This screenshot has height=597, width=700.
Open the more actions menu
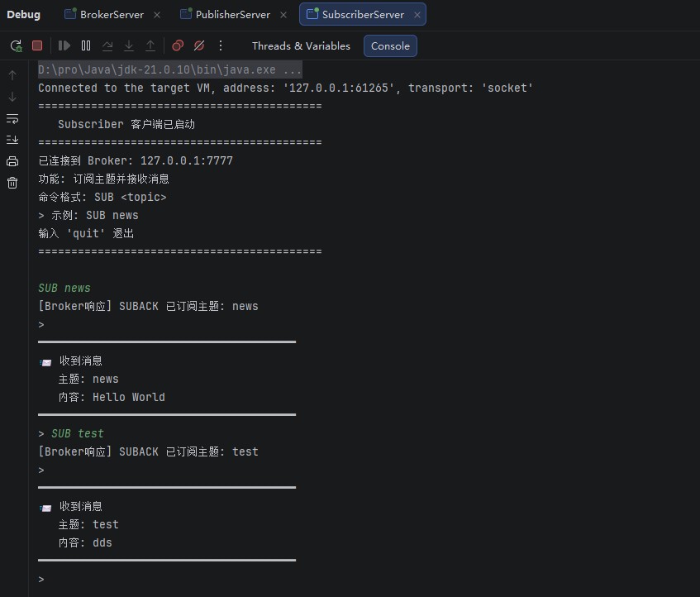221,45
